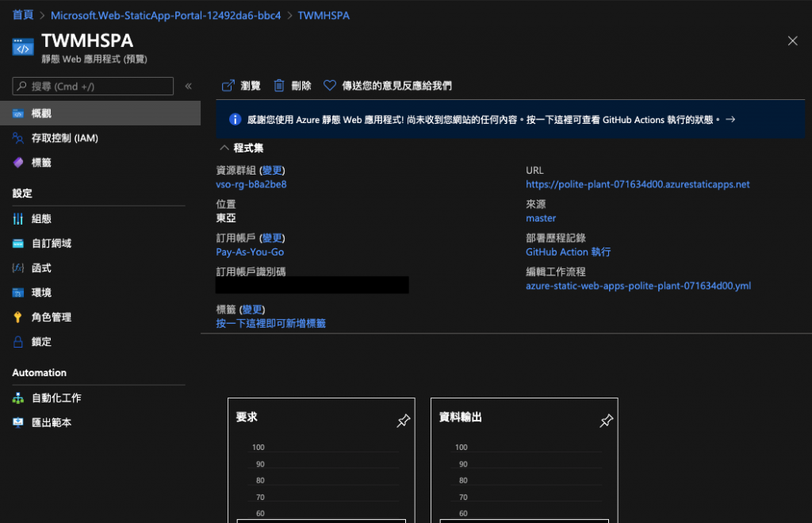Click the 靜態 Web 應用程式 (預覽) subtitle
Screen dimensions: 812x523
pos(94,59)
